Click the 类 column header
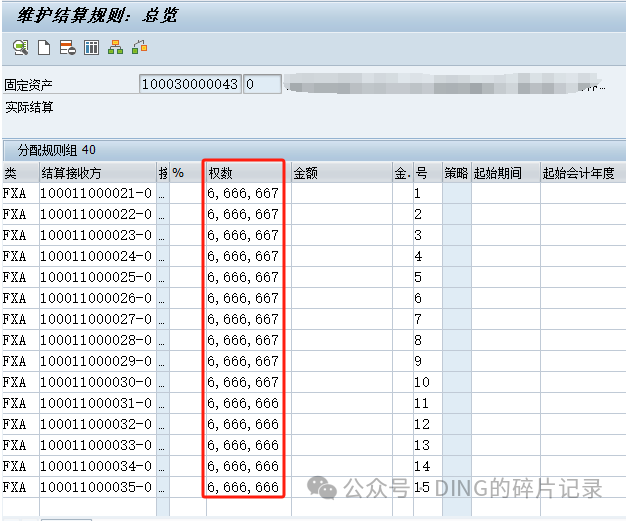Image resolution: width=629 pixels, height=521 pixels. tap(21, 173)
